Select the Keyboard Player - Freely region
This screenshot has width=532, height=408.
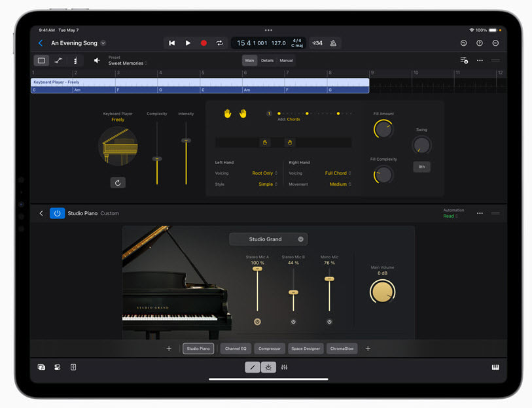(x=200, y=86)
